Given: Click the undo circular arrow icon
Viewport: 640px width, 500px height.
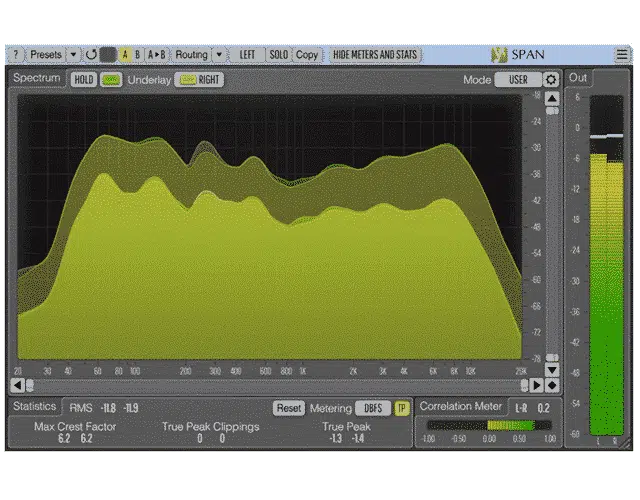Looking at the screenshot, I should tap(91, 54).
